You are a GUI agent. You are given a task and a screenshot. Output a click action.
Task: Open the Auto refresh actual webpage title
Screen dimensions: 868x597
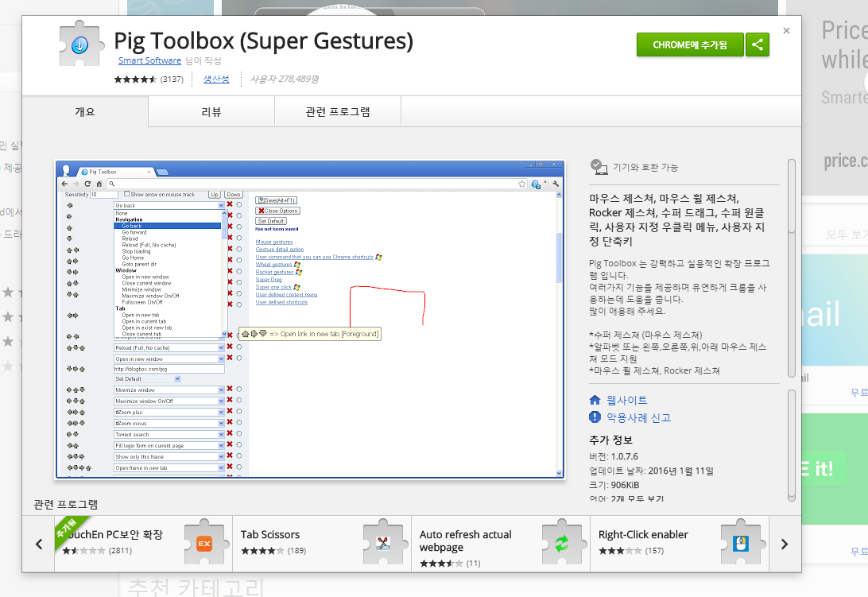tap(466, 541)
